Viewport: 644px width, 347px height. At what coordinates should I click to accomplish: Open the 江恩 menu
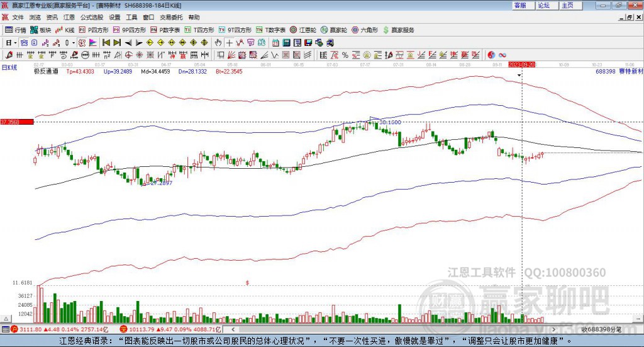pos(69,17)
